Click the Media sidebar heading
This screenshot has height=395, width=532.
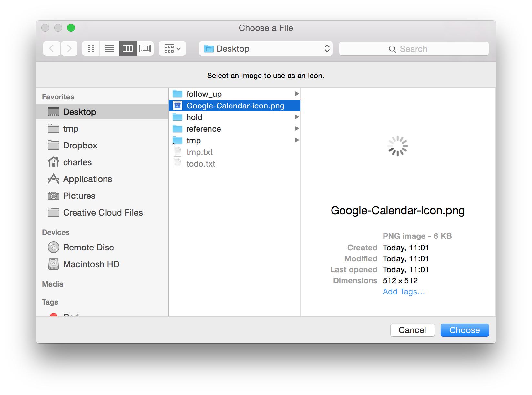click(53, 284)
